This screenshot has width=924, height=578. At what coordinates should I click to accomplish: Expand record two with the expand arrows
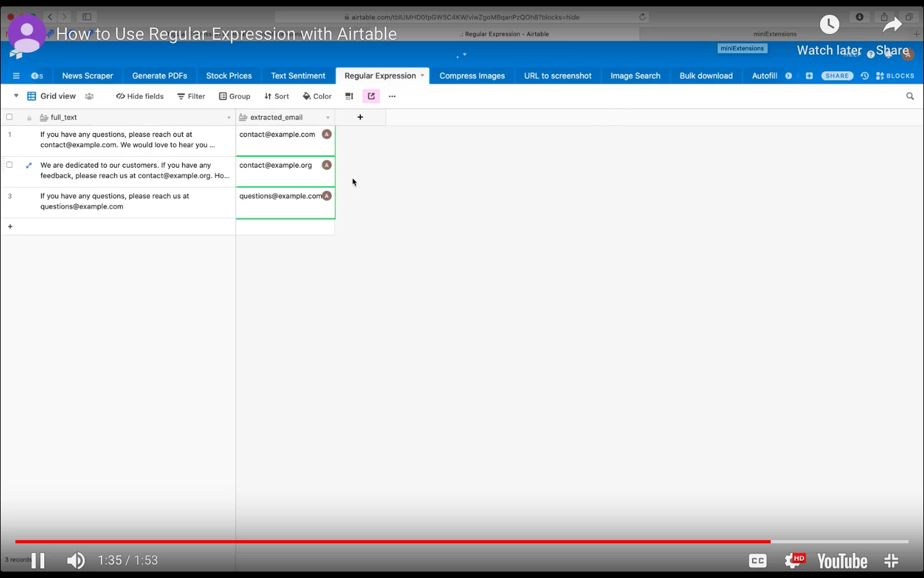(29, 165)
